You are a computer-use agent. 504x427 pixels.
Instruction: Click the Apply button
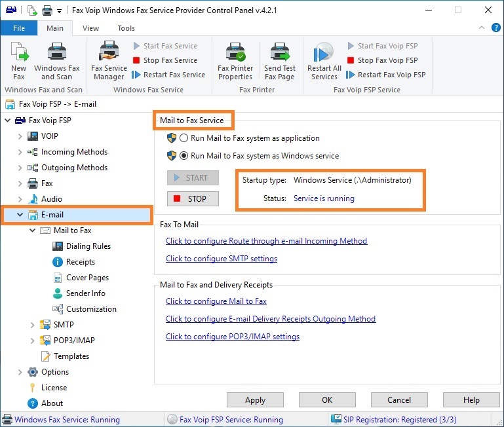coord(255,400)
